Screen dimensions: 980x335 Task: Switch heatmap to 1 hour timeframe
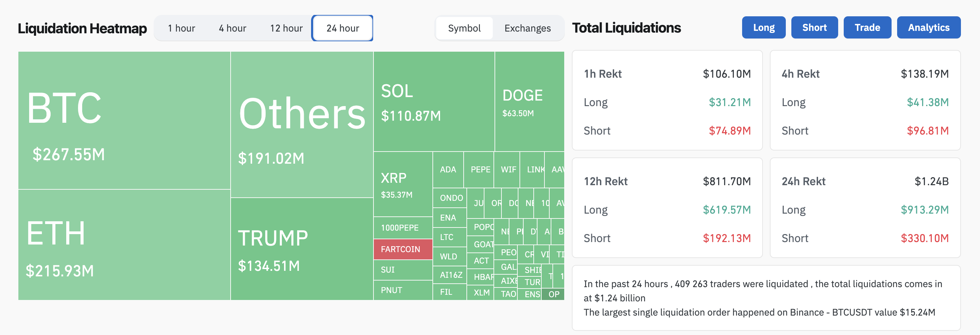pos(181,28)
